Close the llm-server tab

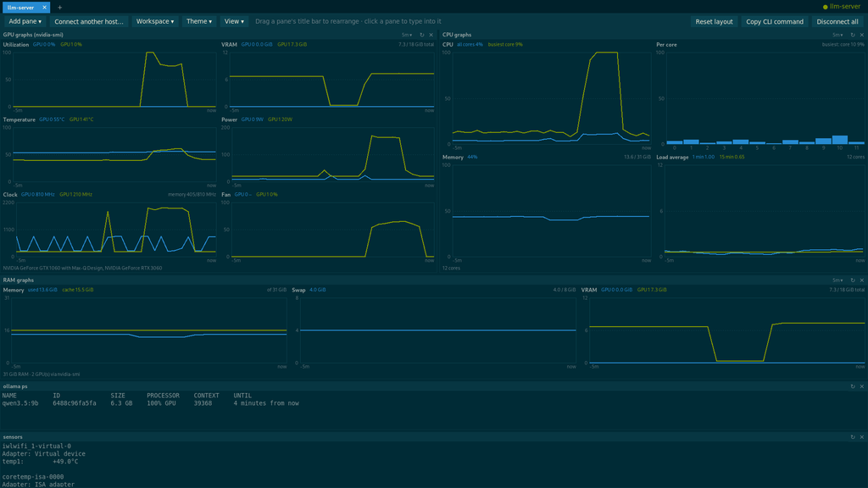[x=44, y=8]
